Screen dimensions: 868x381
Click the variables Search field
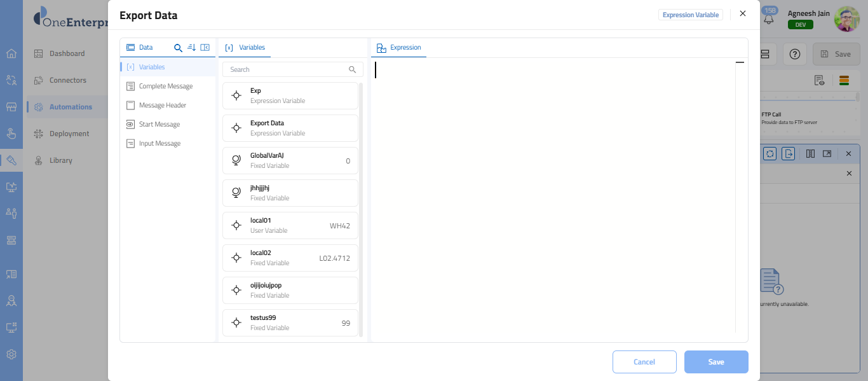(287, 69)
